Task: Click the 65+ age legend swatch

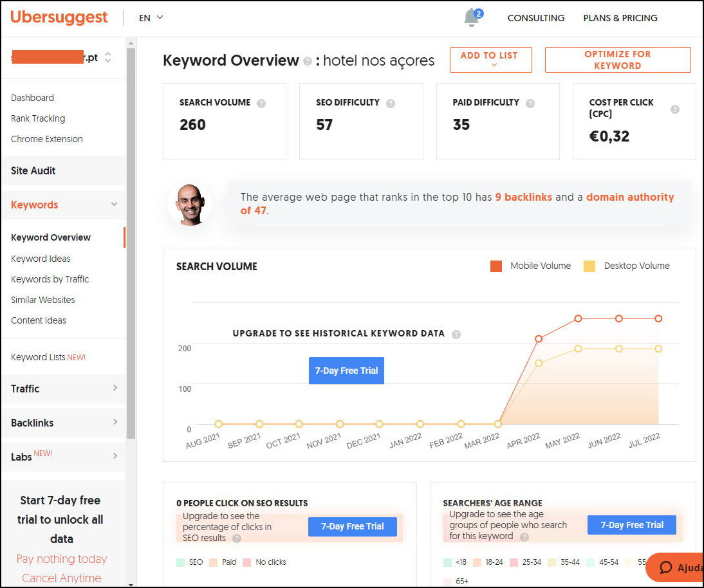Action: point(448,582)
